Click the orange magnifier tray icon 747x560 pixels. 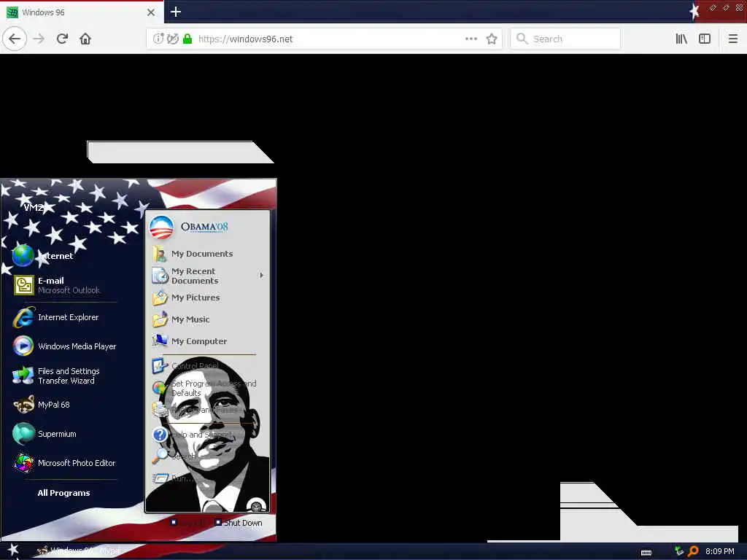[x=693, y=551]
